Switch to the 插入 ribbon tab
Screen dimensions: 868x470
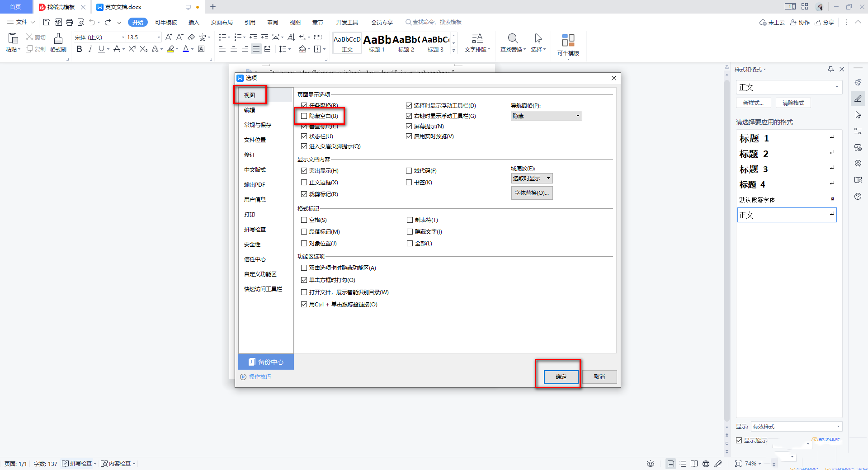tap(193, 22)
